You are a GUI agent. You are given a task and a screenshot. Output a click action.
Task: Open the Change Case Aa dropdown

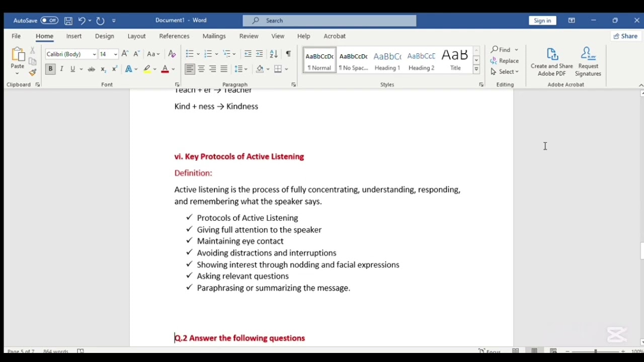tap(153, 54)
